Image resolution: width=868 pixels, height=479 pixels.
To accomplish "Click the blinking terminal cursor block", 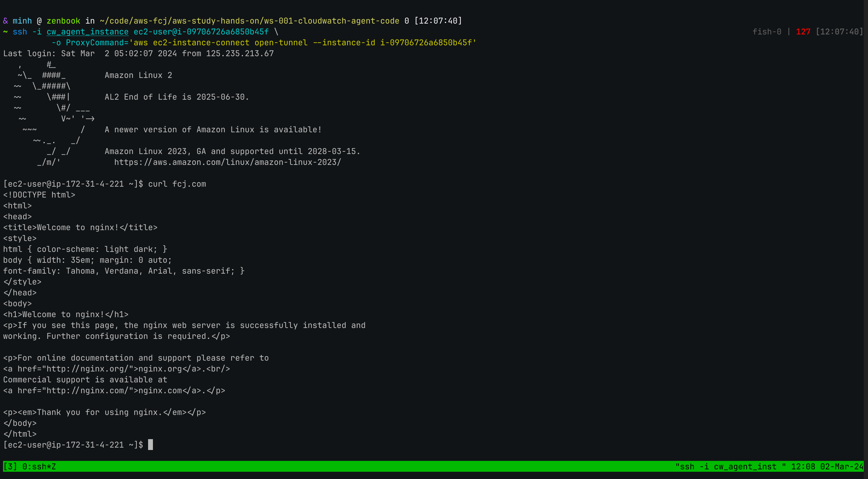I will [x=151, y=445].
